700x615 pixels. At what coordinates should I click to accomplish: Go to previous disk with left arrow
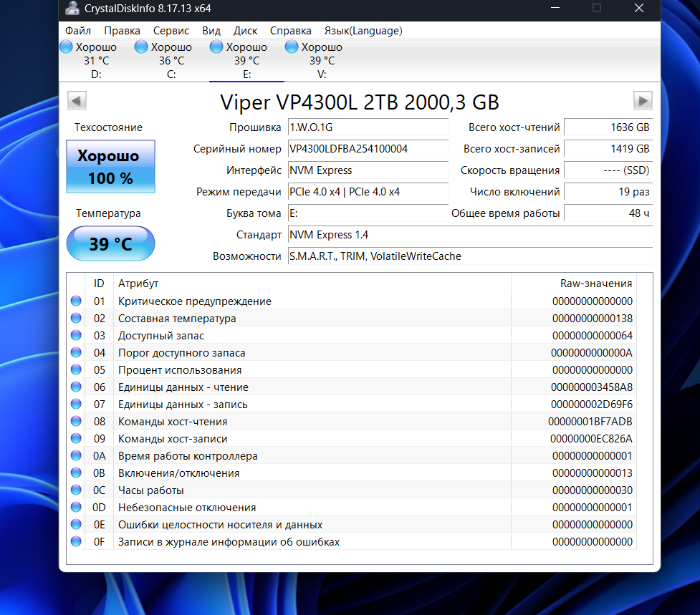coord(77,100)
